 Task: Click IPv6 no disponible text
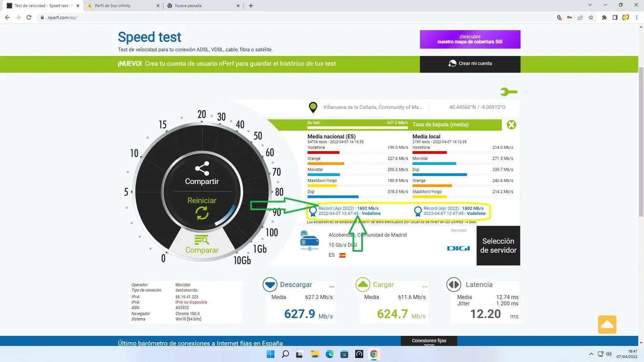tap(191, 302)
